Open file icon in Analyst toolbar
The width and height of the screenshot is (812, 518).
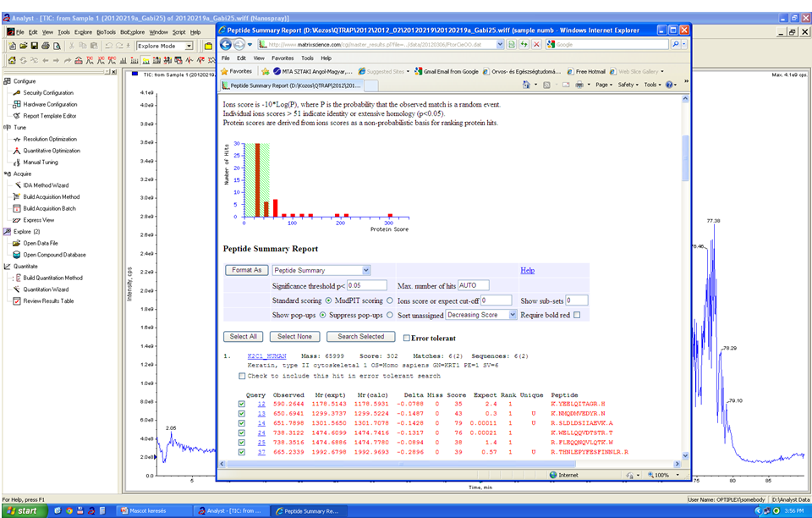pyautogui.click(x=24, y=46)
